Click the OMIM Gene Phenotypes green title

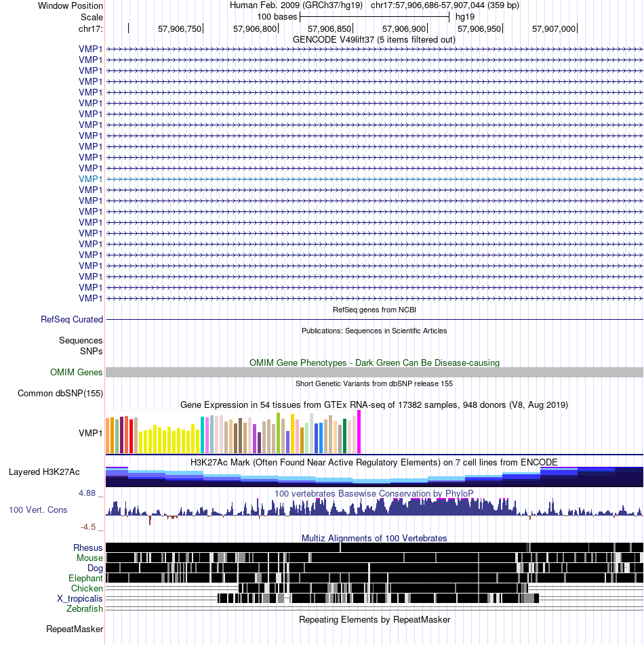pos(374,362)
